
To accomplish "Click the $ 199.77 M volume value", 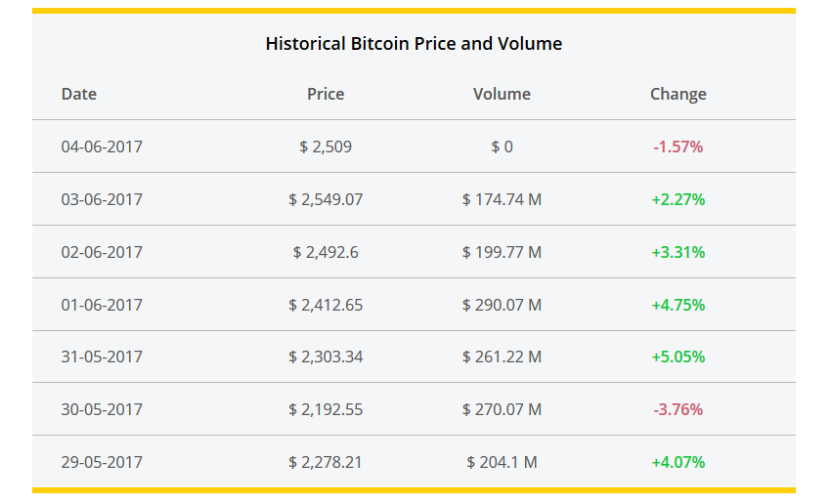I will pos(502,252).
